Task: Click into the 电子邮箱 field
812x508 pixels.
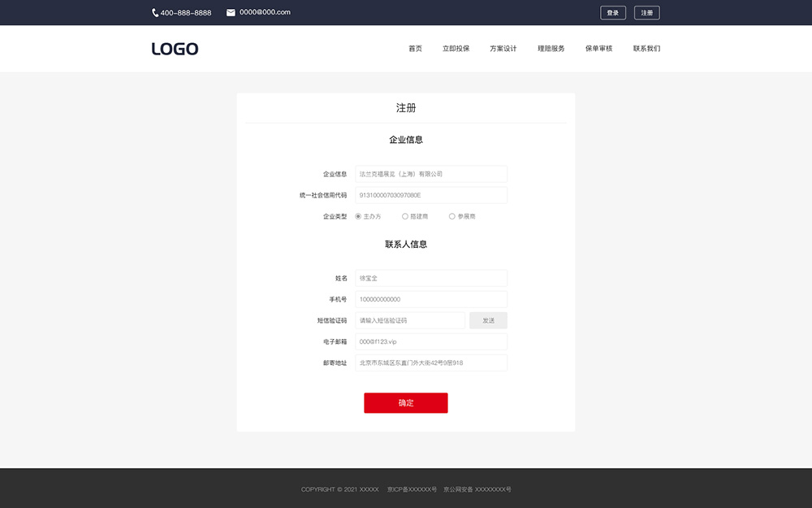Action: tap(431, 341)
